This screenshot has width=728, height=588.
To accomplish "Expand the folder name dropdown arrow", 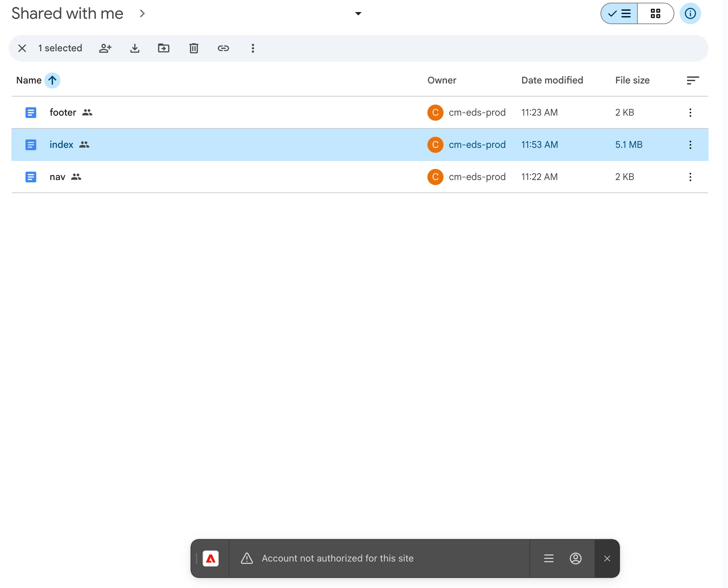I will tap(358, 13).
